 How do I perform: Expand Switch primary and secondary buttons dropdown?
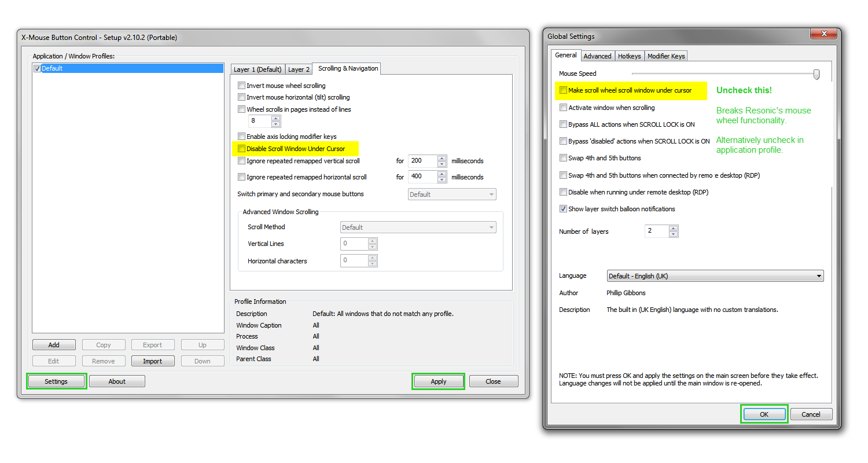[x=451, y=194]
